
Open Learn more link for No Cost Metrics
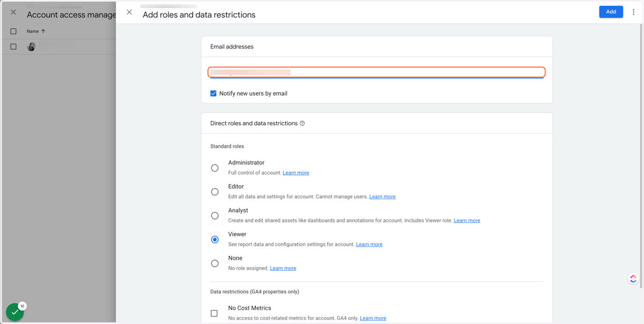tap(373, 318)
